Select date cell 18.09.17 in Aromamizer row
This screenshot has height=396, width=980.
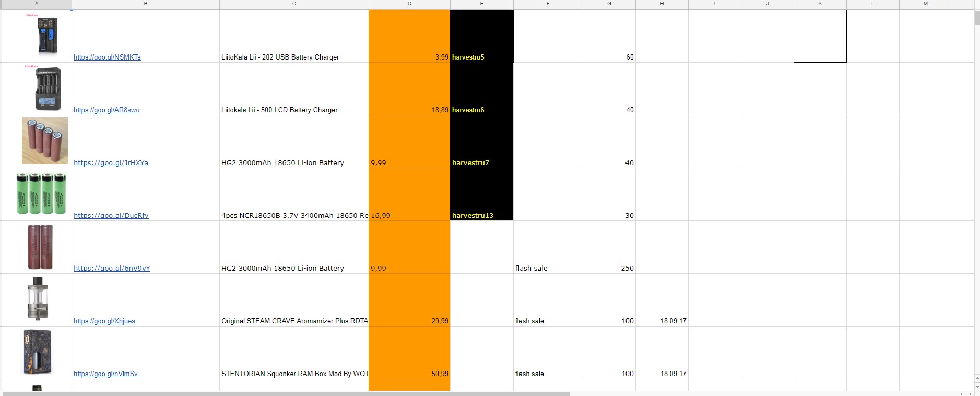click(662, 300)
